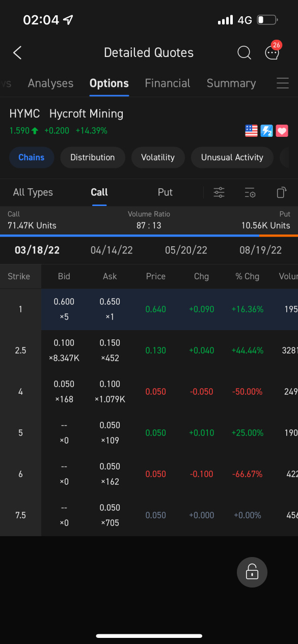298x644 pixels.
Task: Tap the Detailed Quotes title
Action: click(149, 52)
